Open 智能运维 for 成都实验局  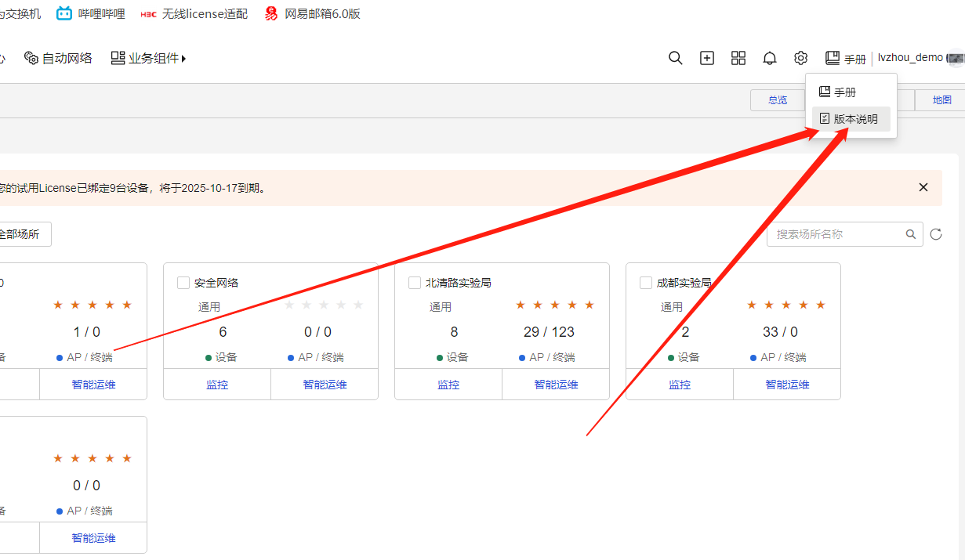pyautogui.click(x=787, y=385)
